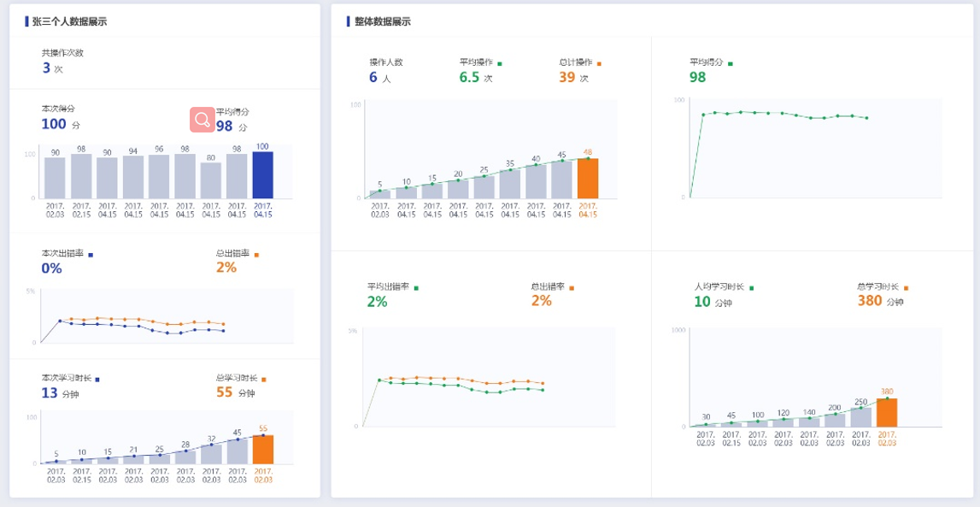Toggle the green 平均操作 legend marker
The image size is (980, 507).
[500, 63]
